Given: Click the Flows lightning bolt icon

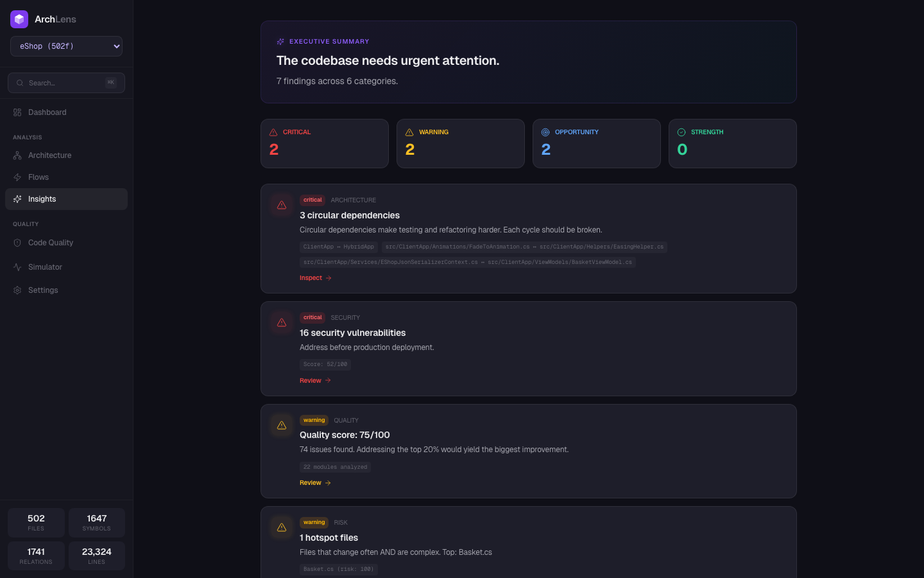Looking at the screenshot, I should click(17, 177).
